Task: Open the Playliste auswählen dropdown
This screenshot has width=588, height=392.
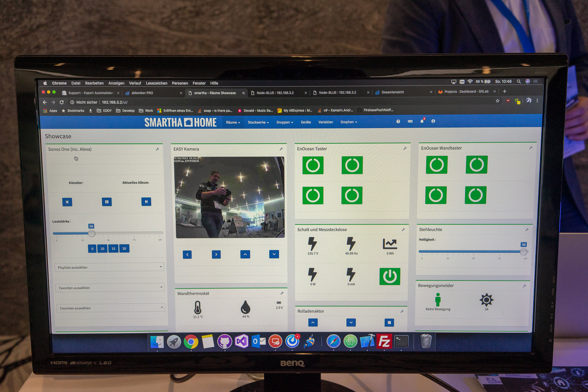Action: click(x=110, y=267)
